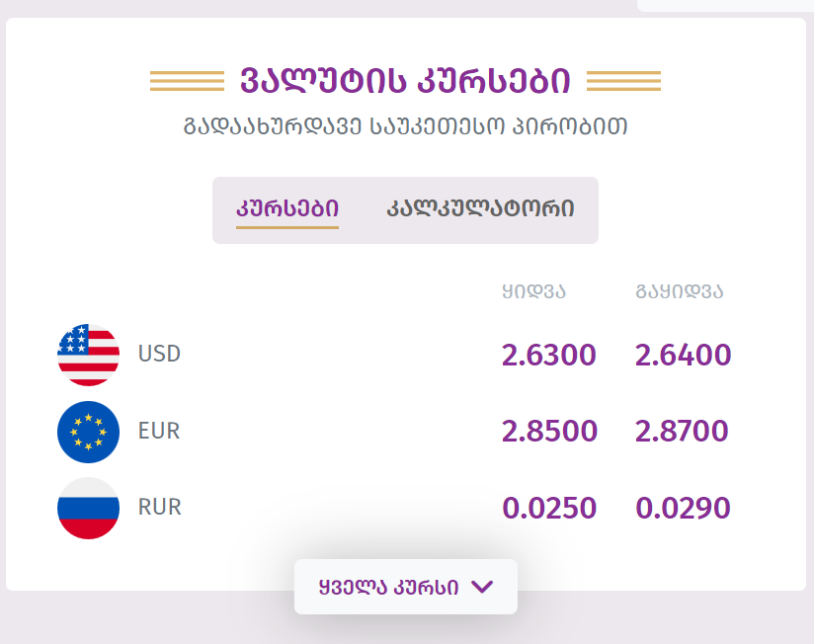Select the EUR currency label
814x644 pixels.
pos(159,431)
